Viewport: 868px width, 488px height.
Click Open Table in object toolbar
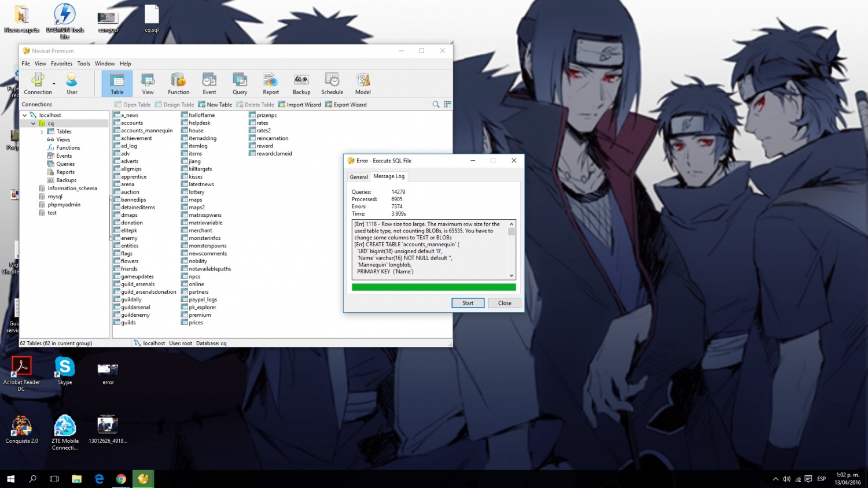point(133,105)
